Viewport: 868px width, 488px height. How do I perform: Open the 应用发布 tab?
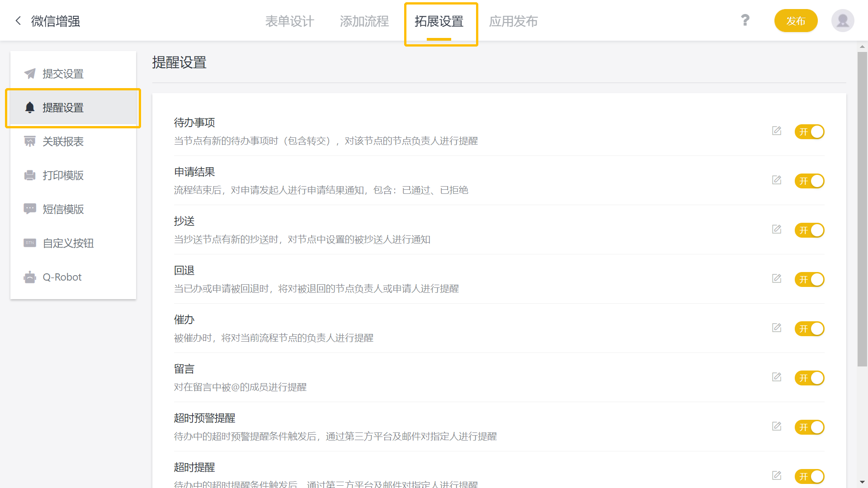[513, 21]
